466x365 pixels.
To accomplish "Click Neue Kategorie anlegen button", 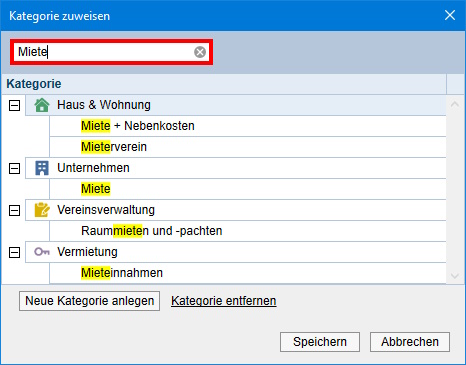I will click(89, 301).
